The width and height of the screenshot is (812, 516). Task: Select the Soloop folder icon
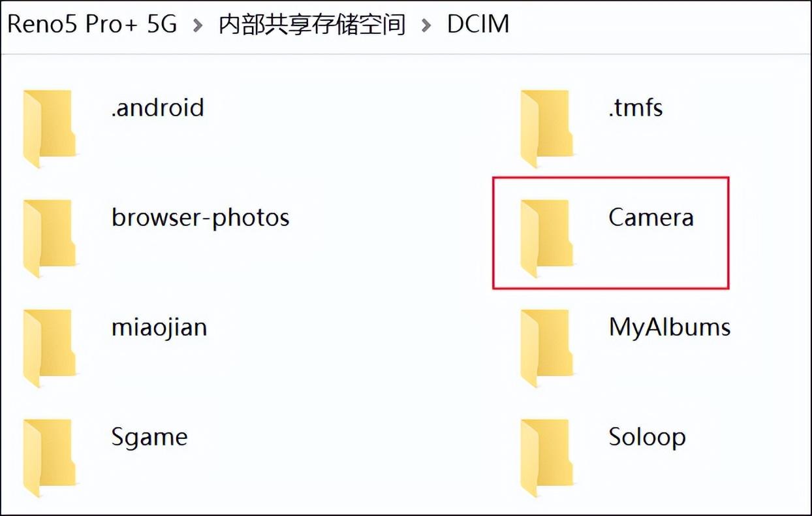(547, 458)
